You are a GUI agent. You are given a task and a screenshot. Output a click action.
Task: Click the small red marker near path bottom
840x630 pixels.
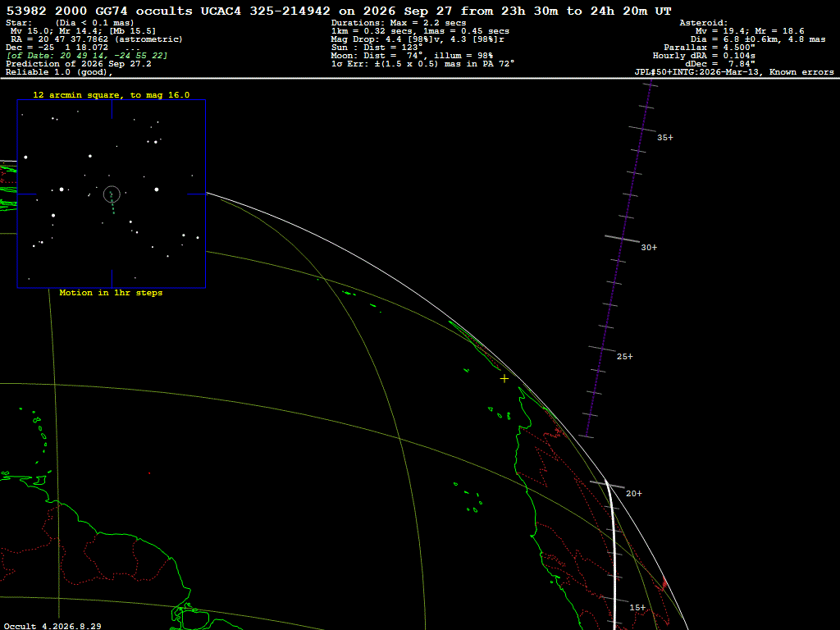pos(664,583)
